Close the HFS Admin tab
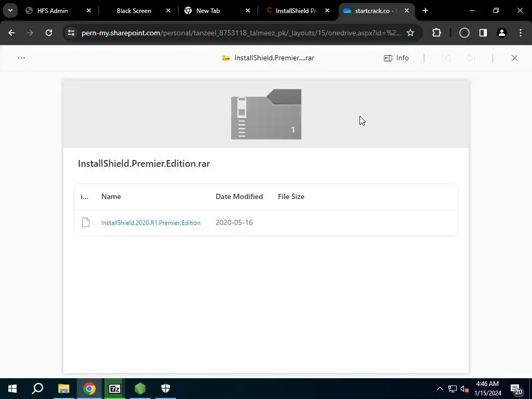This screenshot has width=532, height=399. coord(88,11)
